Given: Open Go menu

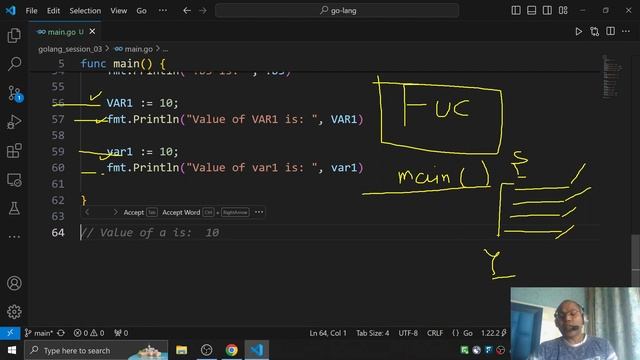Looking at the screenshot, I should 141,11.
